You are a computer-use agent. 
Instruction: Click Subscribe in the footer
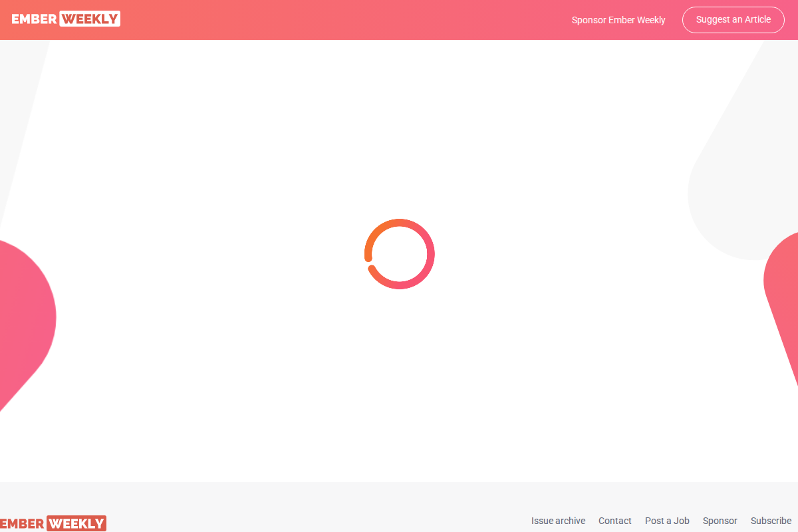[x=771, y=521]
